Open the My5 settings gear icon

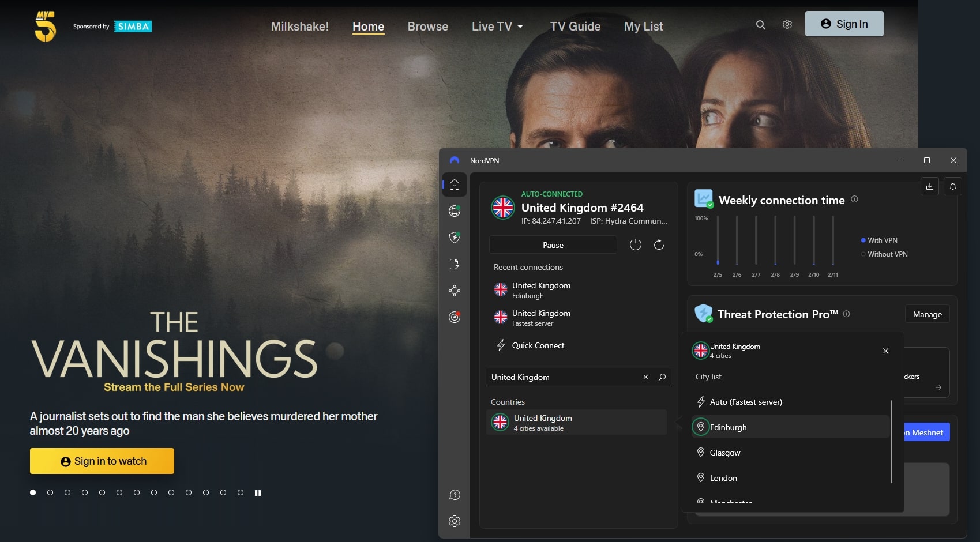click(x=787, y=24)
